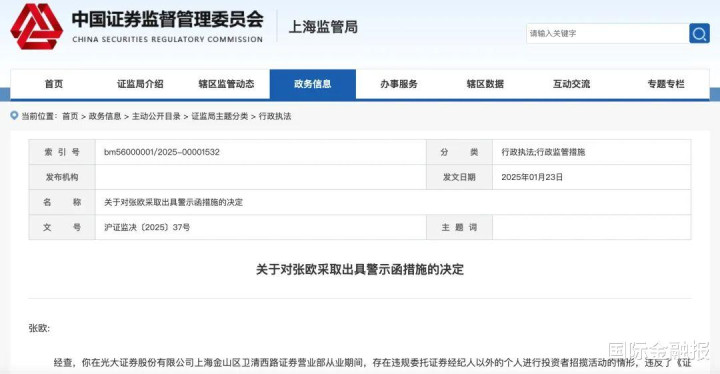Click the 上海监管局 header text

323,27
